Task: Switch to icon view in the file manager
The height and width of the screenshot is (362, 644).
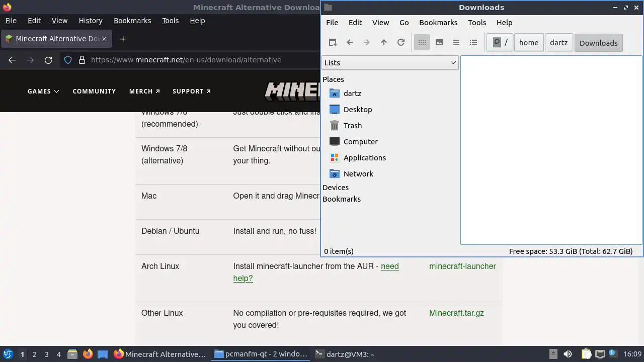Action: click(x=422, y=43)
